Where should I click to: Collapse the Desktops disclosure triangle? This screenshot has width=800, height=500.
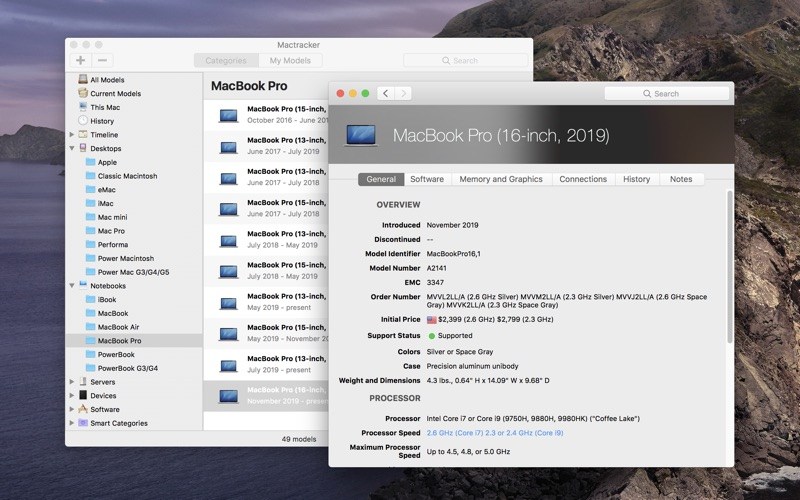[72, 148]
